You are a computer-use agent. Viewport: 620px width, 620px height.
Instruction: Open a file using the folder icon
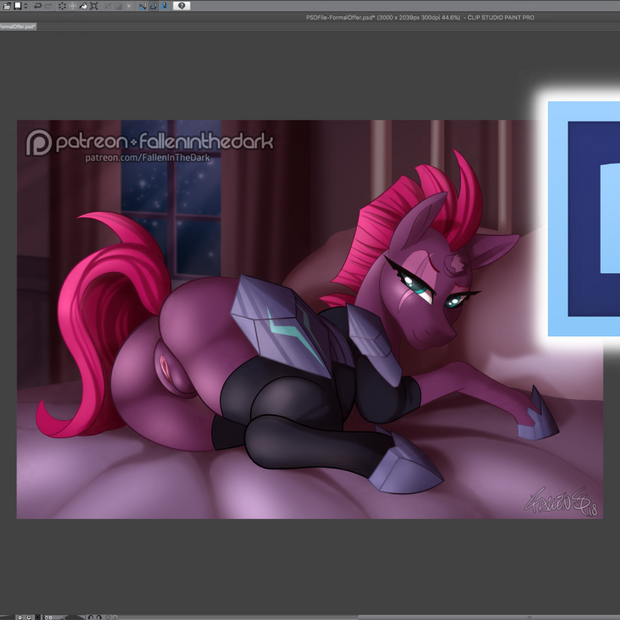coord(7,6)
